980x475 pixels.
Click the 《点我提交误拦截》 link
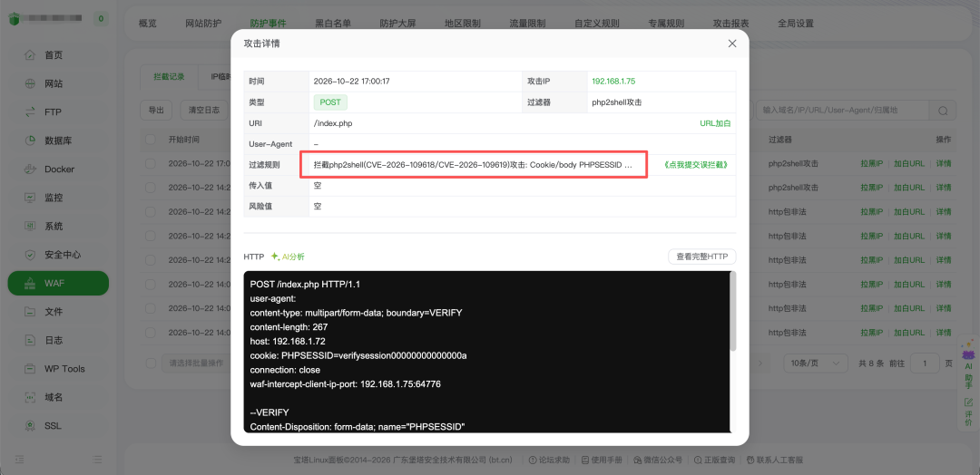(696, 165)
